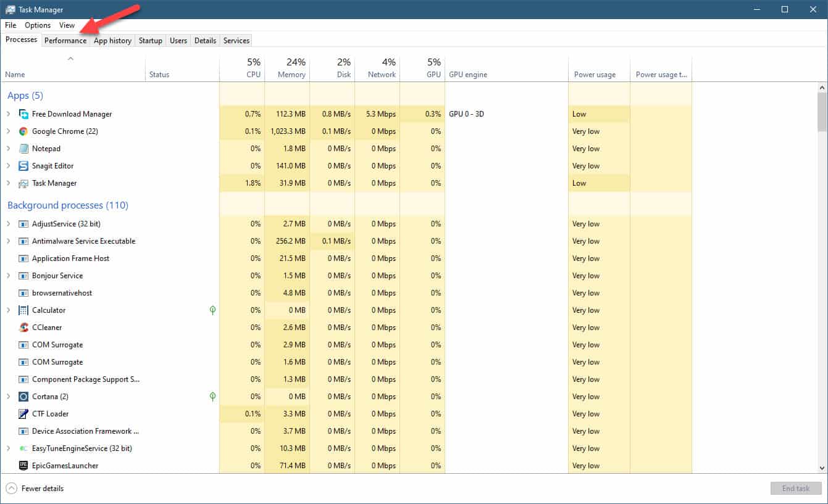The image size is (828, 504).
Task: Click the EasyTuneEngineService icon
Action: 23,448
